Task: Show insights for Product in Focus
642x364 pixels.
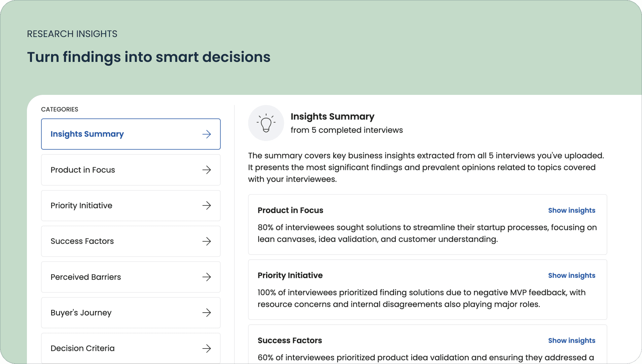Action: tap(571, 210)
